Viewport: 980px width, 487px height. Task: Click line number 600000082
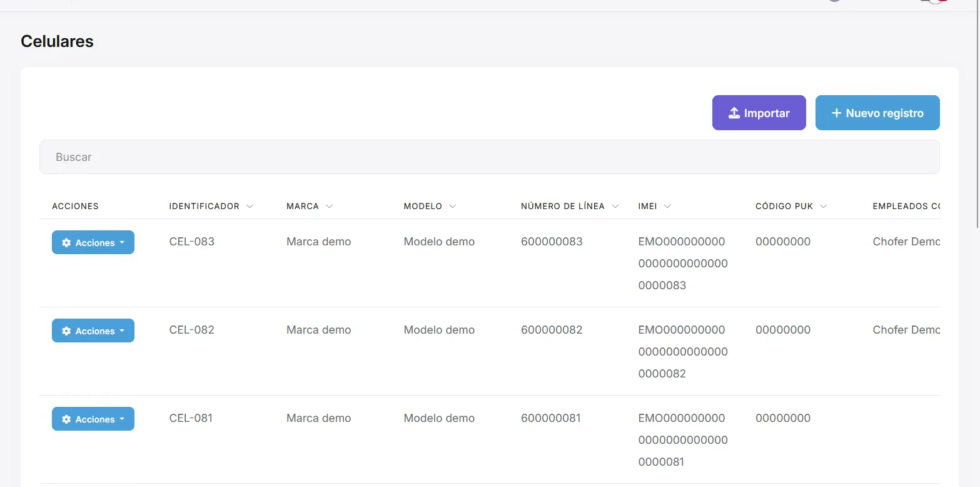(552, 330)
